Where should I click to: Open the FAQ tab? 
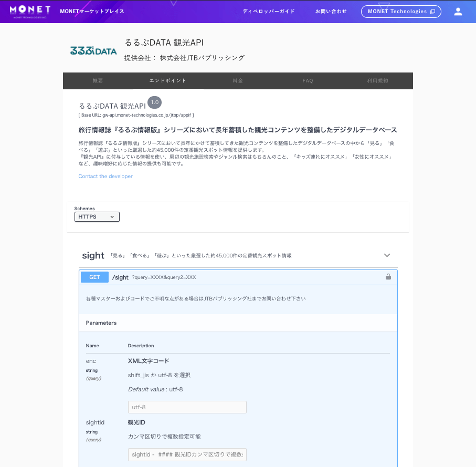click(308, 81)
